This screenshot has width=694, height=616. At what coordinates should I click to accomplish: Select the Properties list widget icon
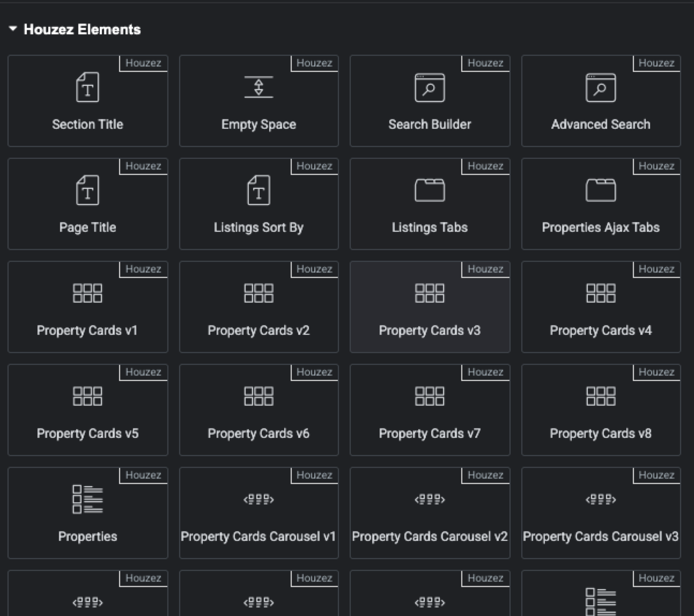tap(87, 499)
